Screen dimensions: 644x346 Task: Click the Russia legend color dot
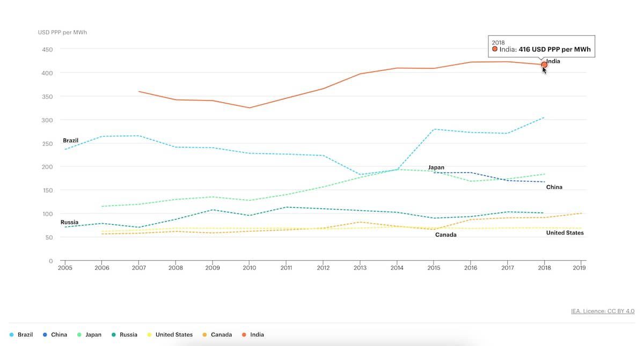pyautogui.click(x=113, y=334)
